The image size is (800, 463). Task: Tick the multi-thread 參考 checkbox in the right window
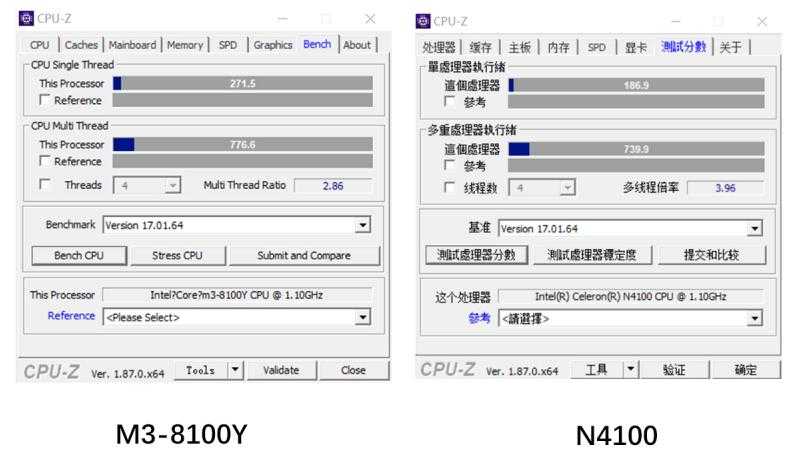click(x=449, y=165)
